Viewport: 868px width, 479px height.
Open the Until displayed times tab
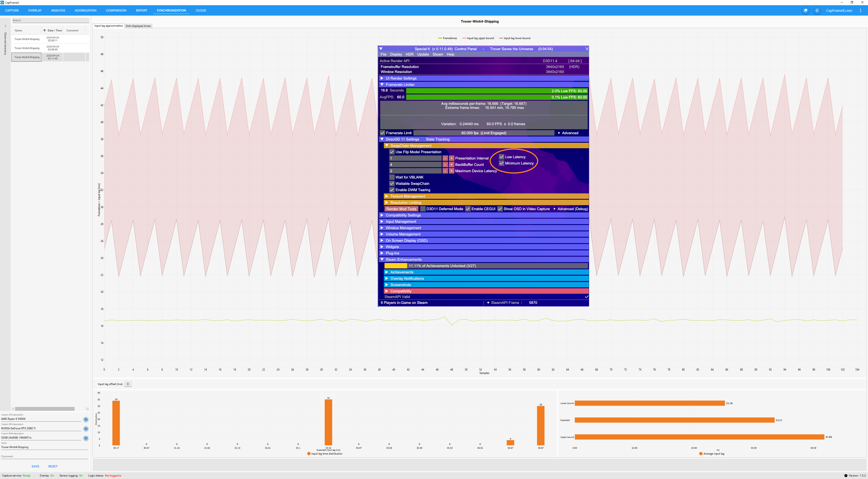pyautogui.click(x=138, y=26)
